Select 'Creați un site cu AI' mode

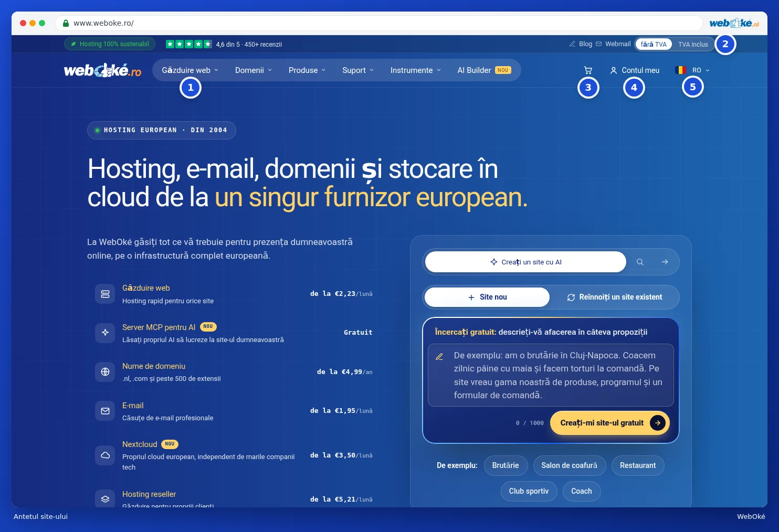525,262
